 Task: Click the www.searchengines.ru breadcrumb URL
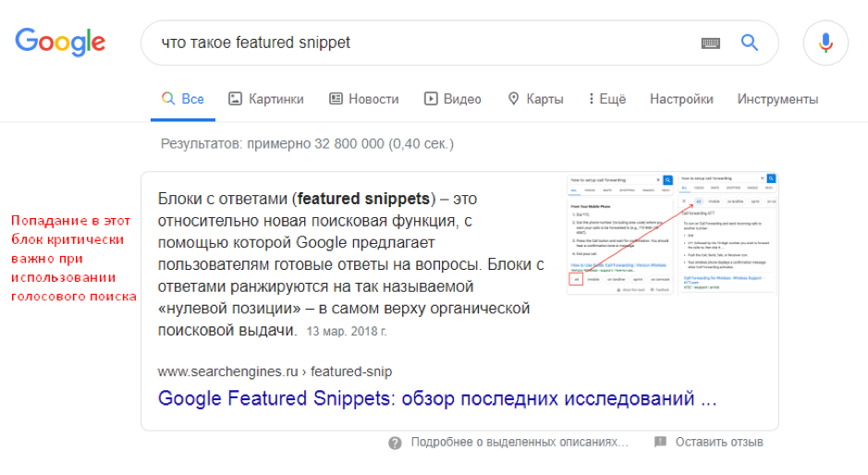(275, 371)
